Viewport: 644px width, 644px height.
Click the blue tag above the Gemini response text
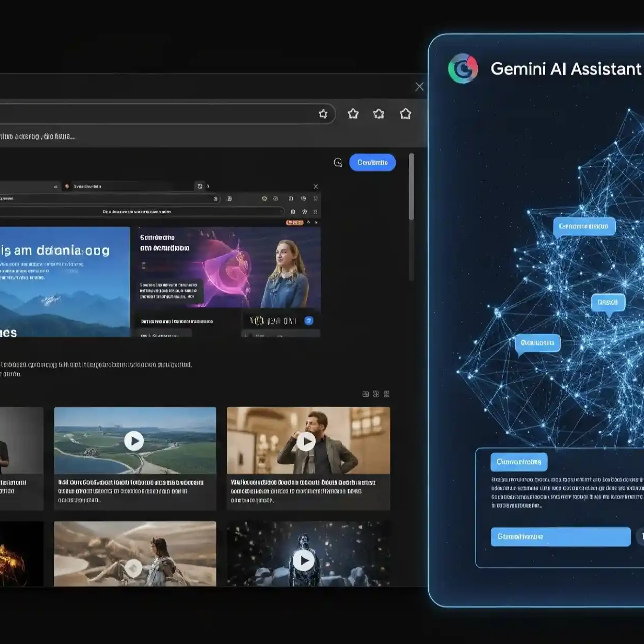pyautogui.click(x=519, y=462)
